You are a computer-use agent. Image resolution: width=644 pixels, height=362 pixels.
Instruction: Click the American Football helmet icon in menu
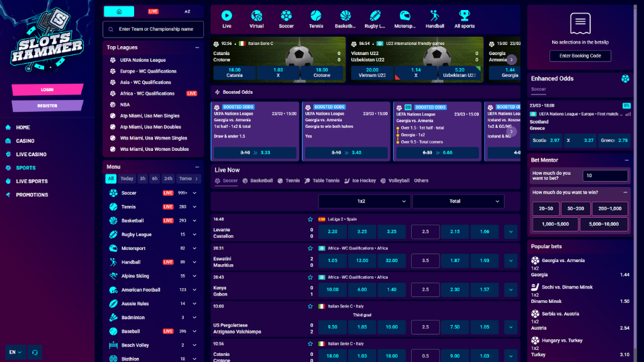tap(113, 290)
